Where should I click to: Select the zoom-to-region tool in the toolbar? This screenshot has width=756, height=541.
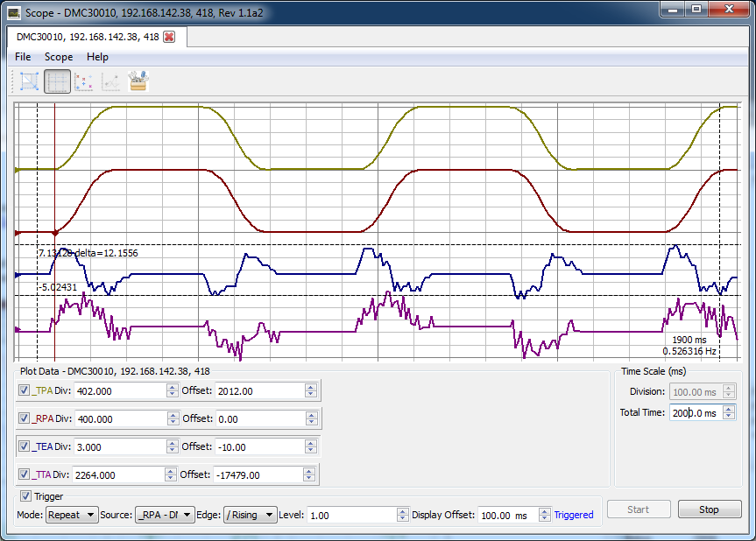pyautogui.click(x=30, y=81)
